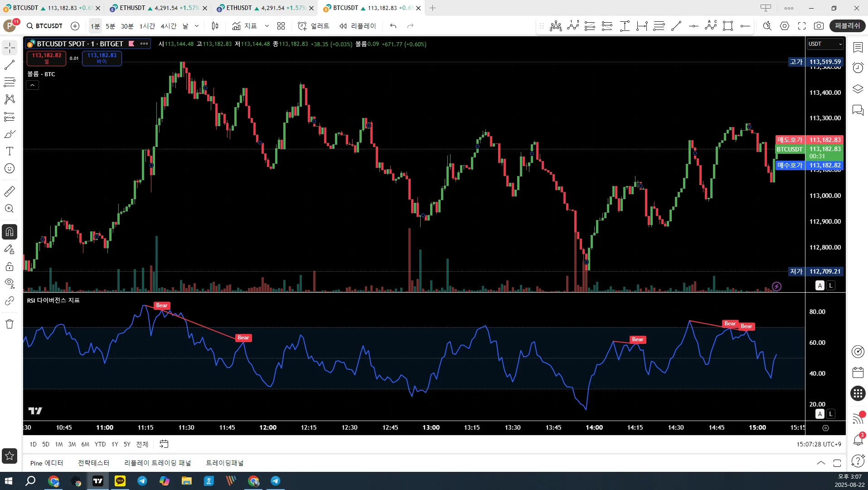Toggle log scale L on price pane
868x490 pixels.
830,285
